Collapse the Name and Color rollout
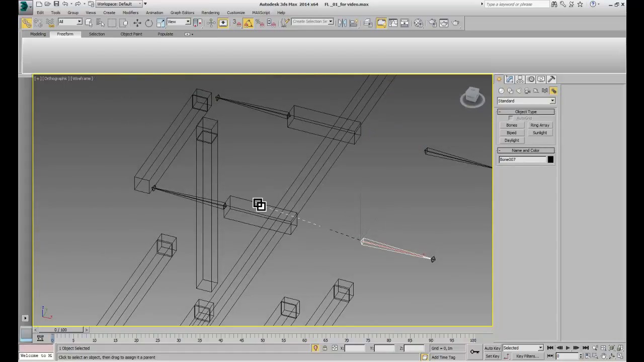This screenshot has height=362, width=644. click(x=526, y=150)
